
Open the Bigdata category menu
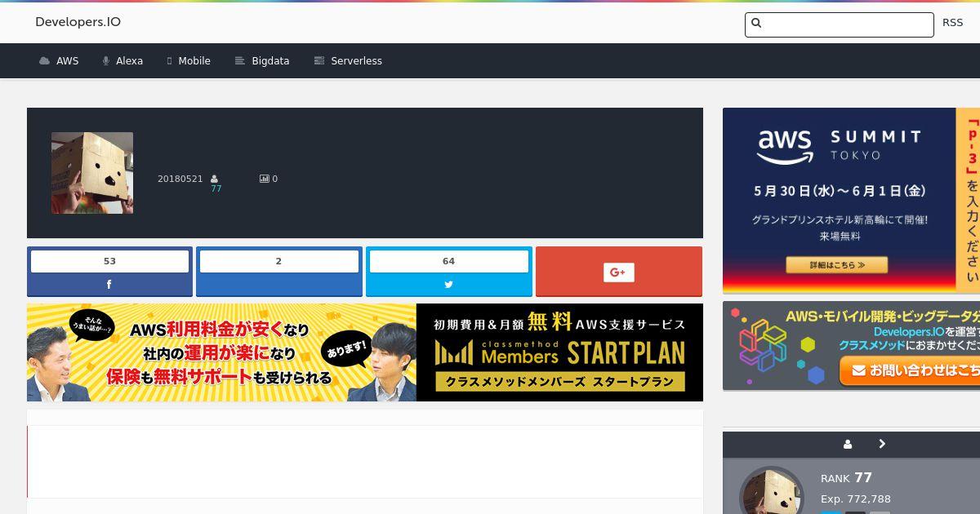point(262,61)
